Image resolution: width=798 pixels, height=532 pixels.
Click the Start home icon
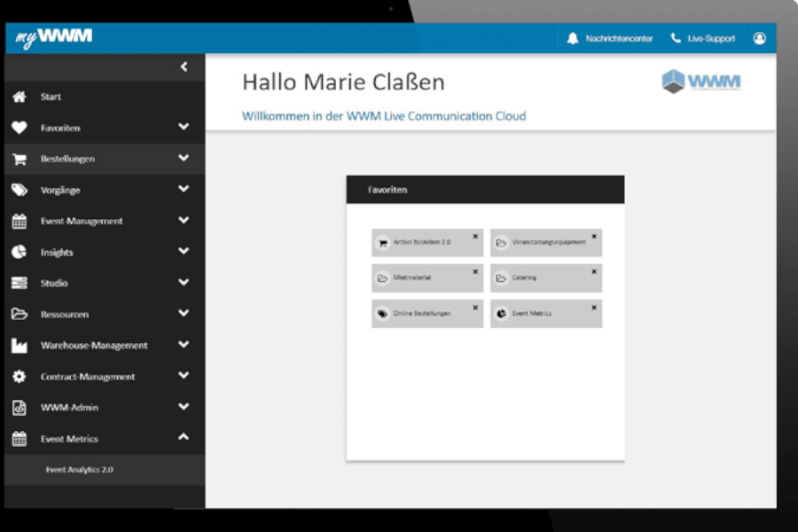tap(20, 97)
